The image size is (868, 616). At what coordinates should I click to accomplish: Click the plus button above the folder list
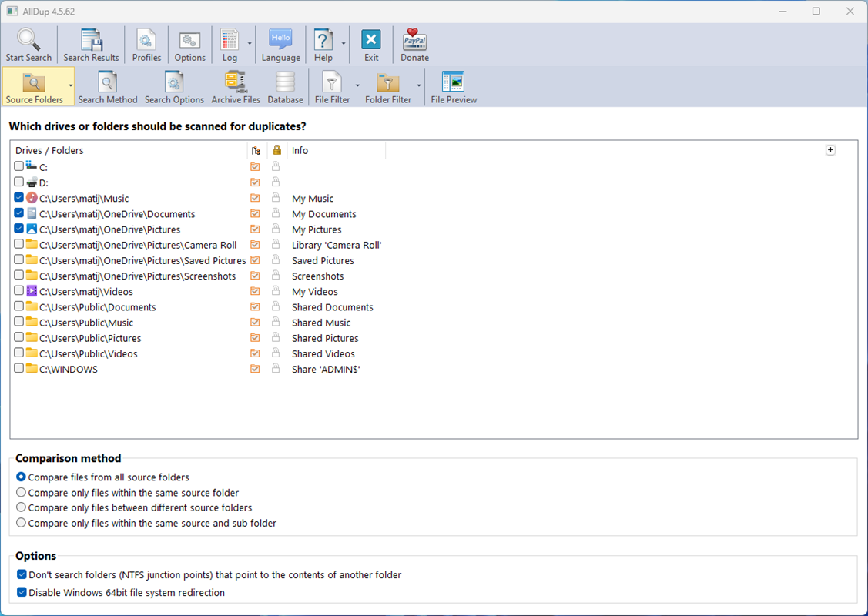(830, 150)
